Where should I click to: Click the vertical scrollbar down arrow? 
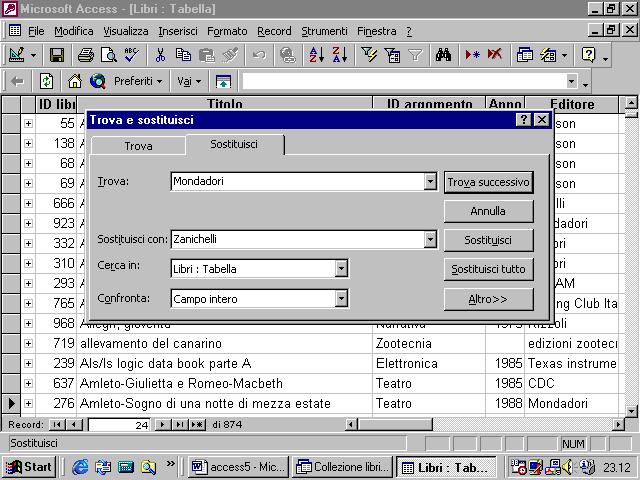pos(631,411)
